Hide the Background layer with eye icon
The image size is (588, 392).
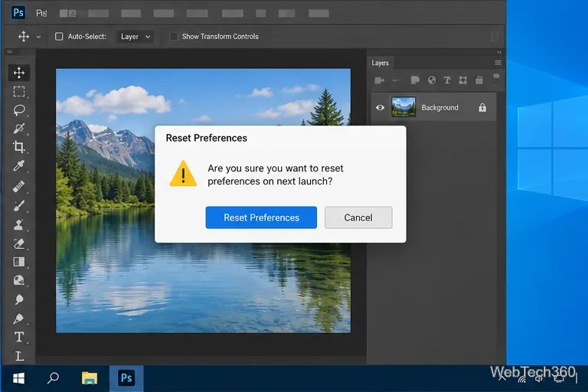[x=380, y=108]
